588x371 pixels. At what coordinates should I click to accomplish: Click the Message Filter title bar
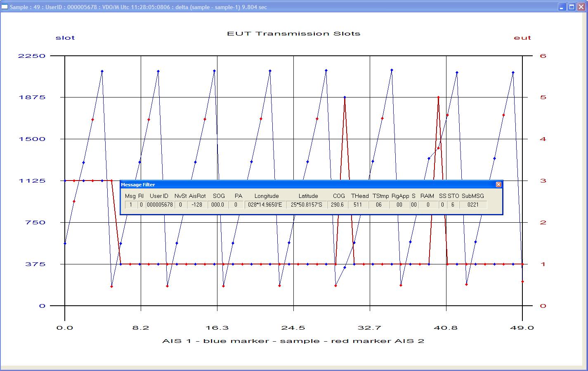tap(289, 185)
